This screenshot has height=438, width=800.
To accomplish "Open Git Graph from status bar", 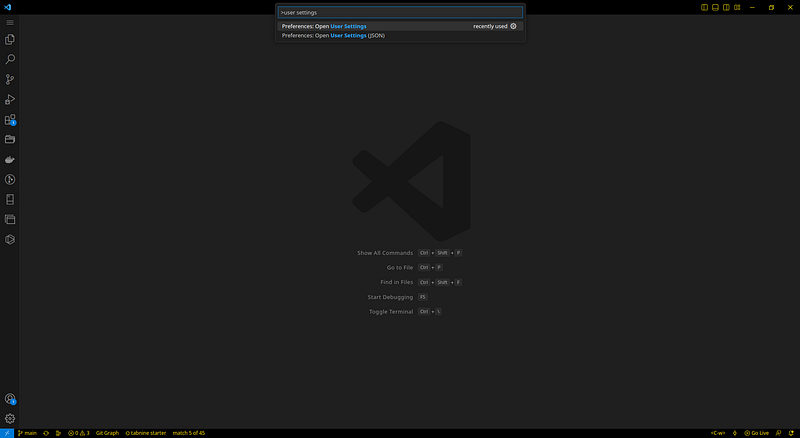I will 107,433.
